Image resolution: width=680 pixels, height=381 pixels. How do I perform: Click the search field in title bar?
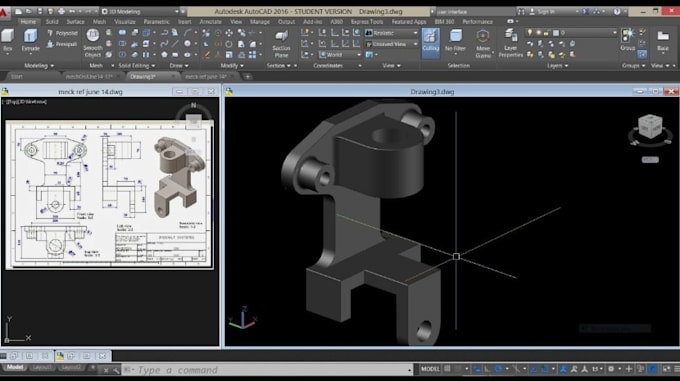(x=475, y=12)
